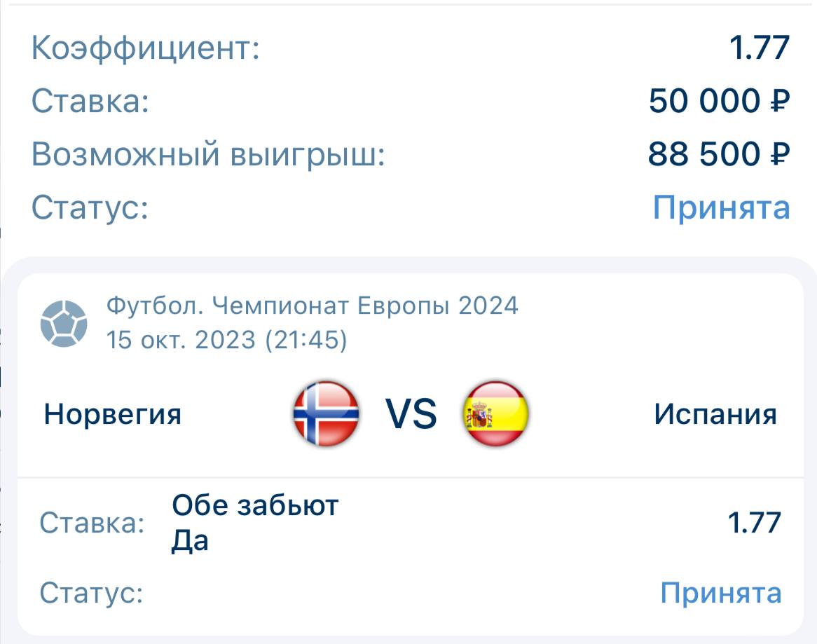Viewport: 817px width, 644px height.
Task: Click the 88 500 ₽ possible winnings amount
Action: click(719, 154)
